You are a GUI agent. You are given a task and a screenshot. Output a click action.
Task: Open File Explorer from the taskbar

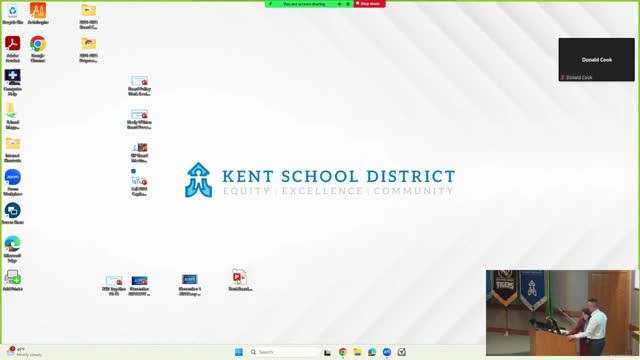tap(357, 352)
